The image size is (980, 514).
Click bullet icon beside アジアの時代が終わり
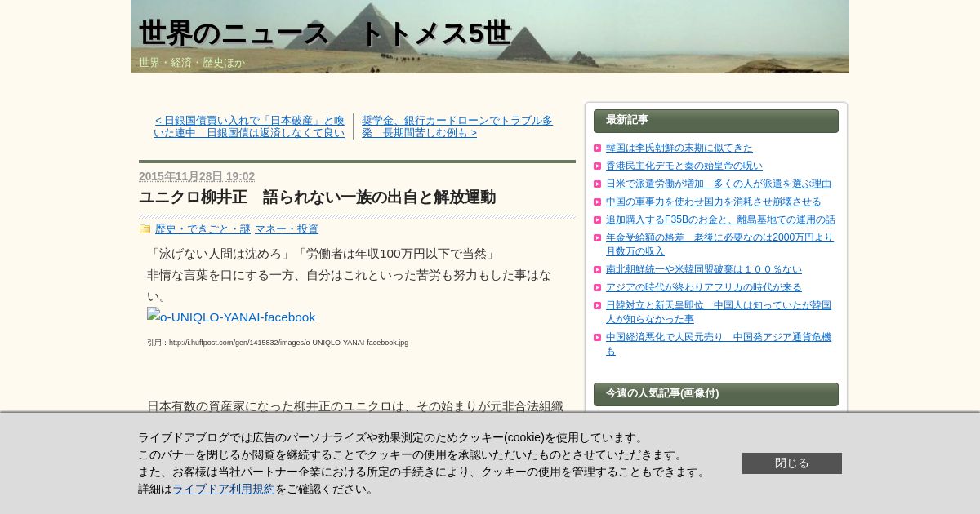(x=598, y=288)
